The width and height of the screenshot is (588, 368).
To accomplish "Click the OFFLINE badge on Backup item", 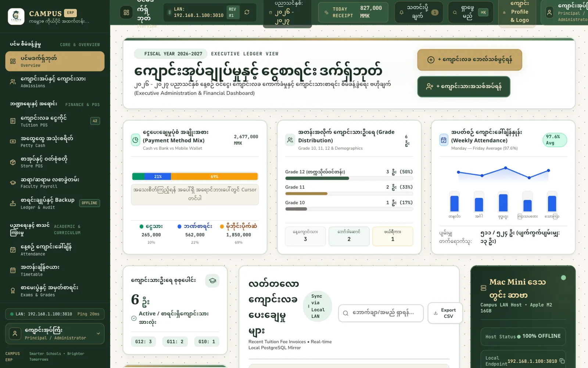I will pos(89,203).
